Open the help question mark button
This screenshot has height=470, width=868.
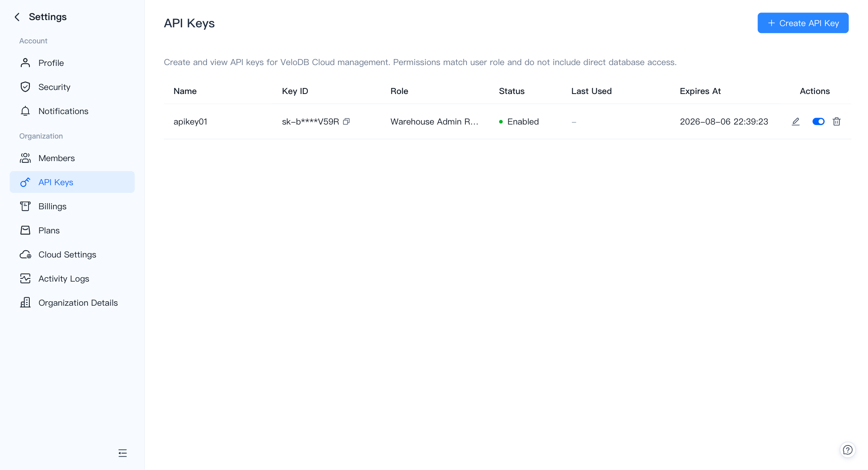[848, 450]
